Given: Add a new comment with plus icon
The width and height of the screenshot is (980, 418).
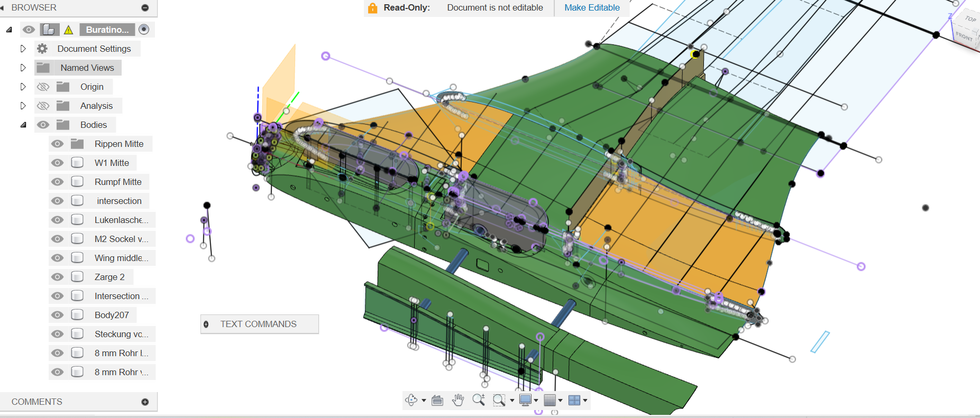Looking at the screenshot, I should pyautogui.click(x=145, y=402).
